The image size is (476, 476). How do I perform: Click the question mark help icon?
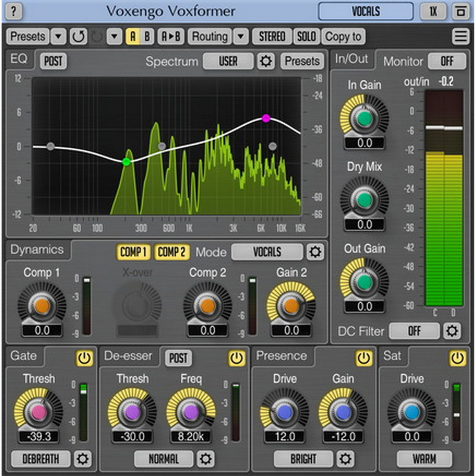coord(14,11)
